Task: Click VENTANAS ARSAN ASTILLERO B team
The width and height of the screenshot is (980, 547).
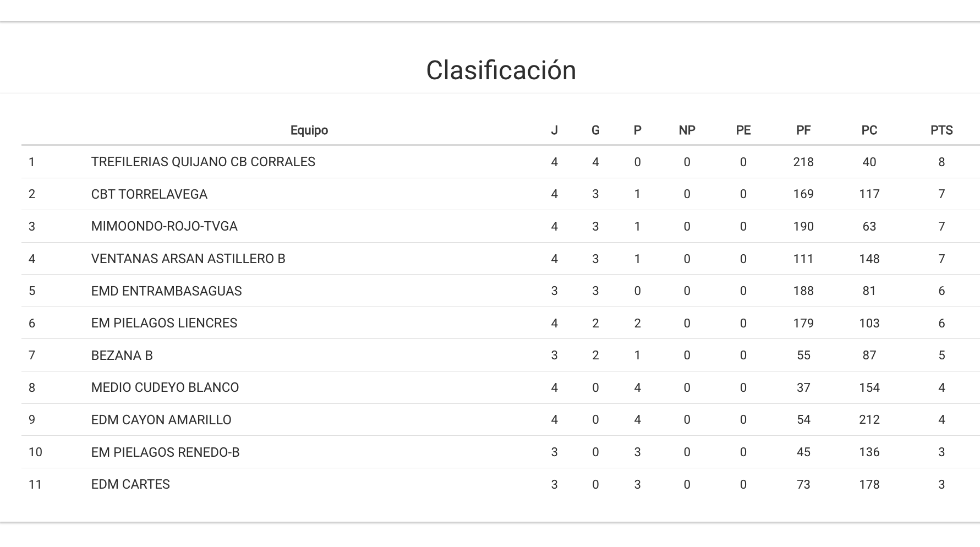Action: [188, 259]
